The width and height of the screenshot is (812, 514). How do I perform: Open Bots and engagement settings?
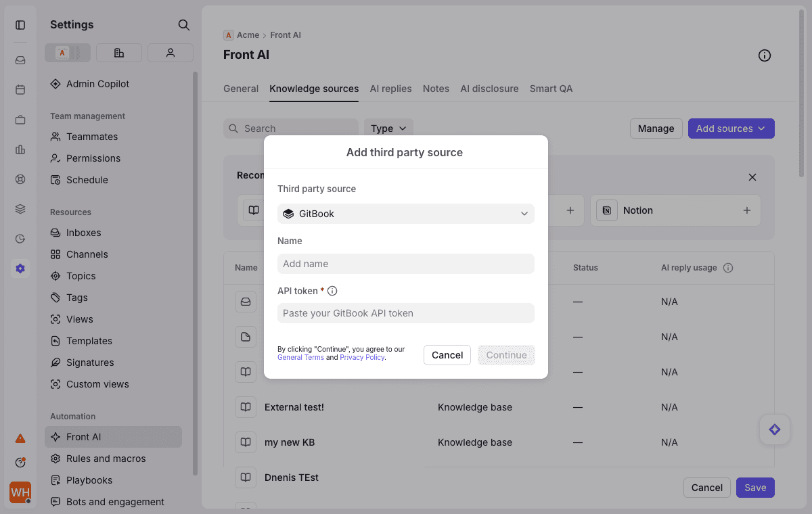pos(113,502)
